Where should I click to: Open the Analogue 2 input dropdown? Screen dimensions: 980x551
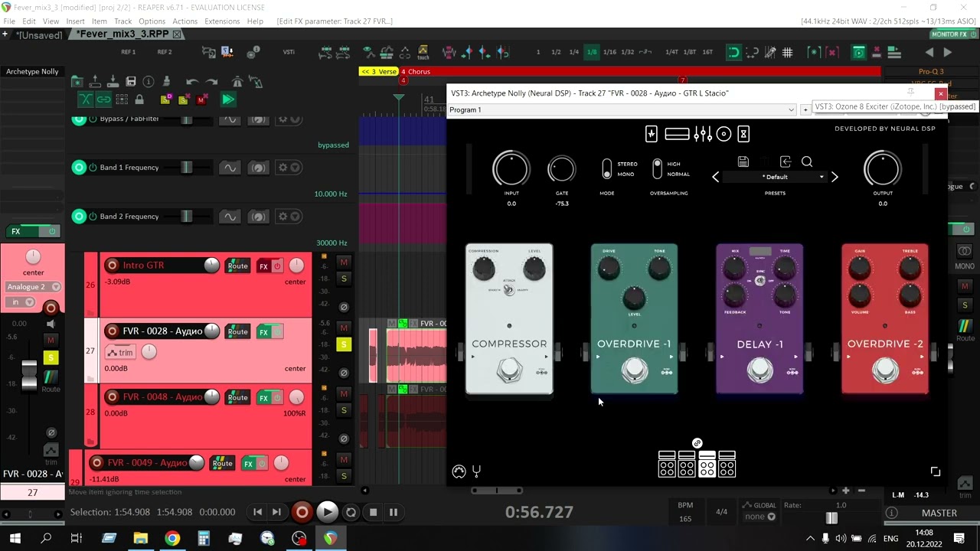33,287
